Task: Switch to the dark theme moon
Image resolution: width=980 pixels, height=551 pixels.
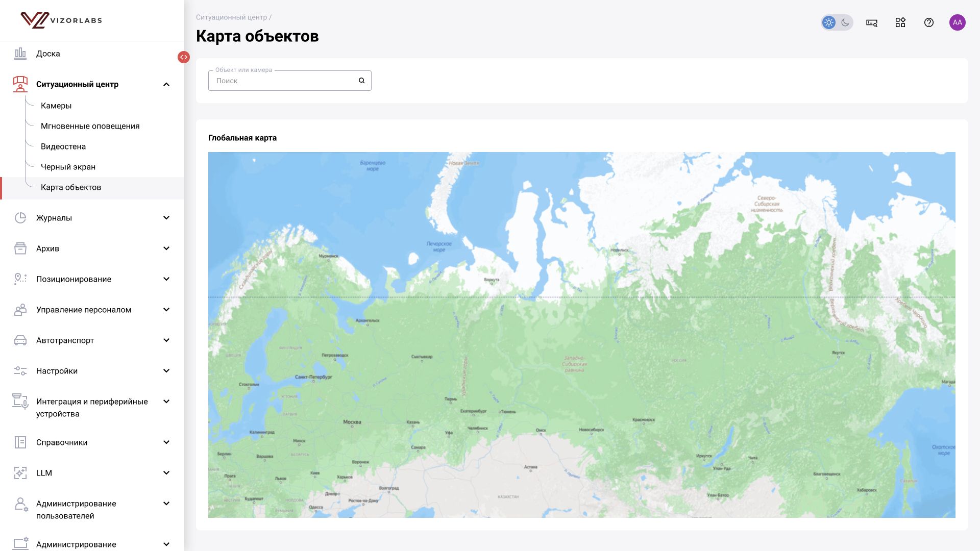Action: coord(845,22)
